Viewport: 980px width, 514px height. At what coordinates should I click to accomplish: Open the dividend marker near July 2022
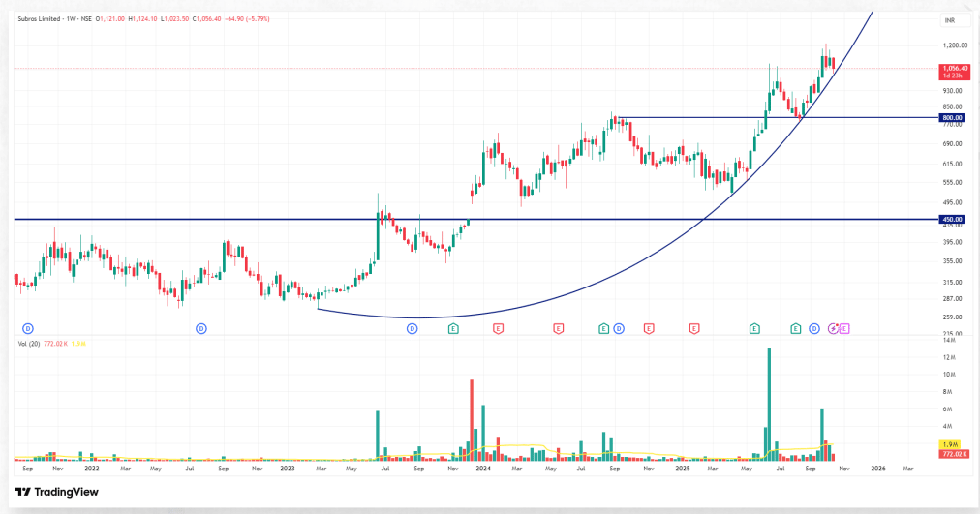201,329
